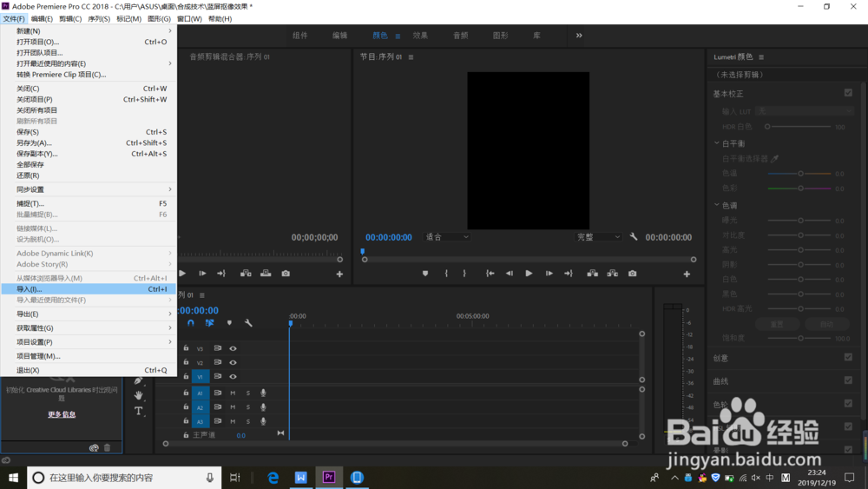Expand the 导出(E) submenu
868x489 pixels.
coord(89,314)
